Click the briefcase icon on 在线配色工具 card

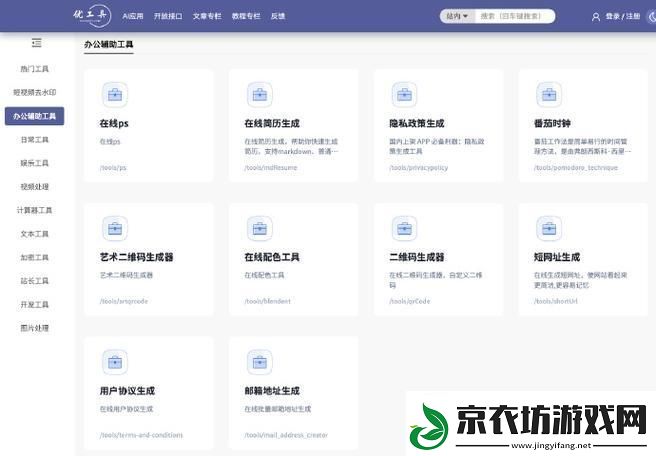pyautogui.click(x=259, y=228)
